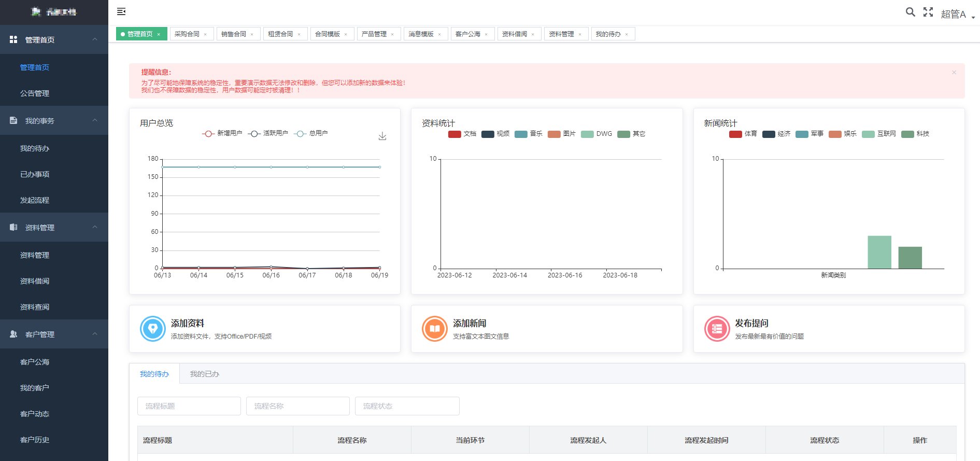Select the 我的待办 panel tab
The height and width of the screenshot is (461, 980).
pos(154,374)
